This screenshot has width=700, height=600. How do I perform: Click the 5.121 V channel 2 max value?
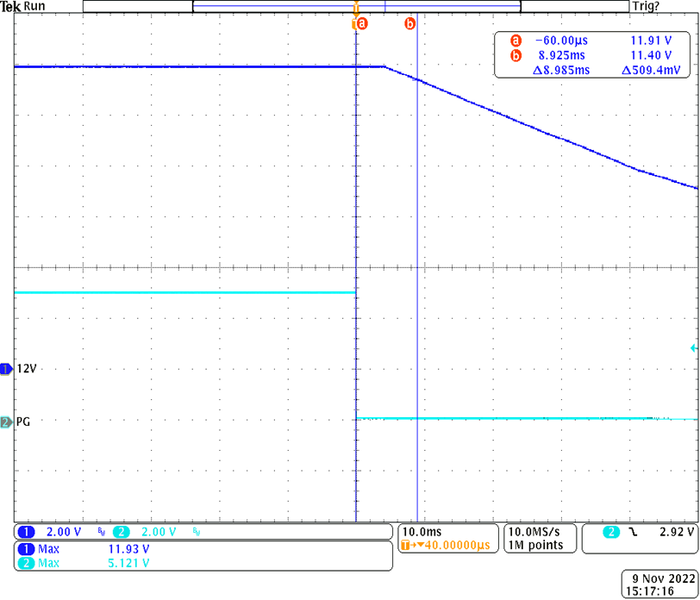point(129,563)
